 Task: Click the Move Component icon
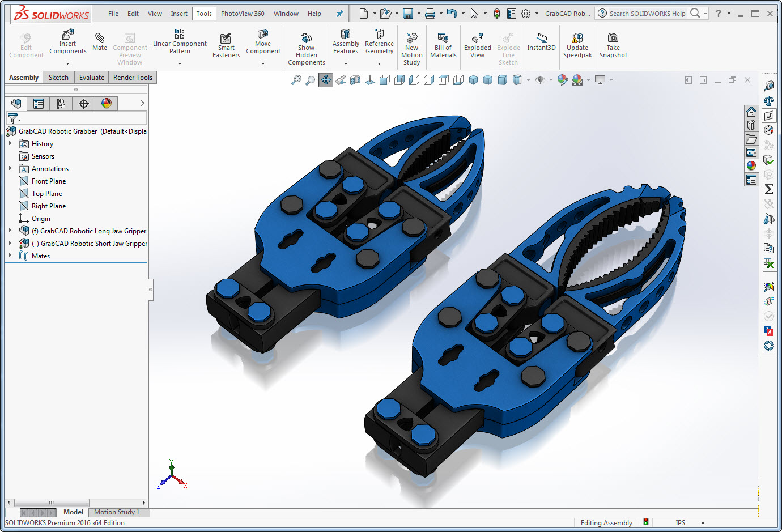tap(263, 34)
